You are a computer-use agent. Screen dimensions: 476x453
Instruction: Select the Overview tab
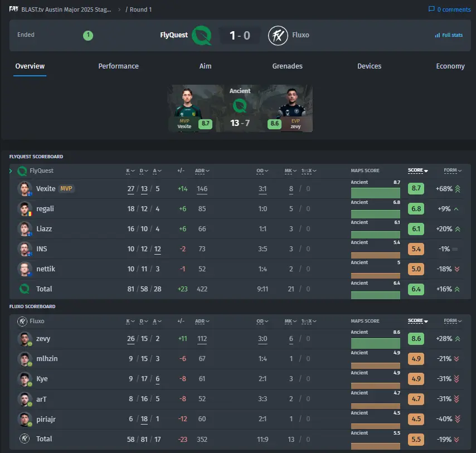30,66
